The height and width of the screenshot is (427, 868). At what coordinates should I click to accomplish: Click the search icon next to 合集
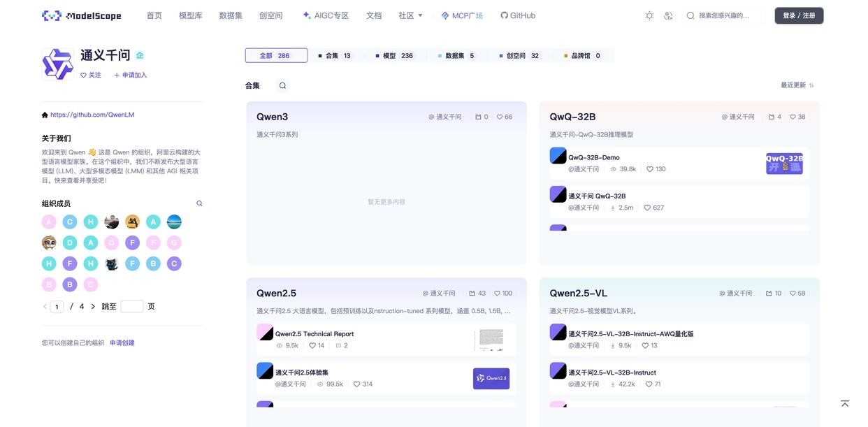click(282, 85)
